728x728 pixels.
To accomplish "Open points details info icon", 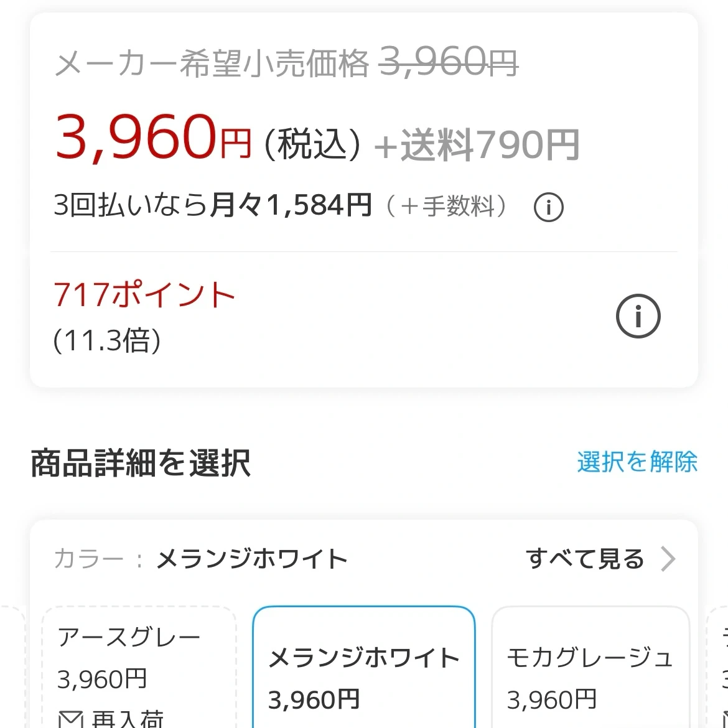I will click(x=638, y=316).
